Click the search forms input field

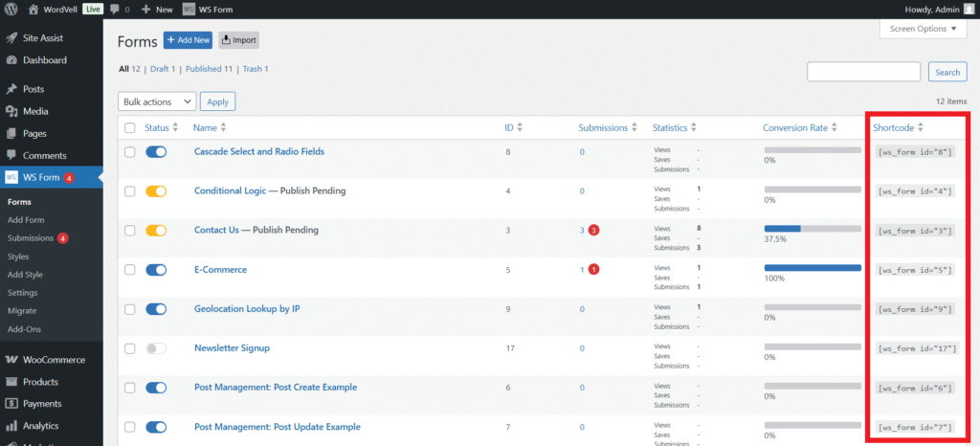(864, 72)
